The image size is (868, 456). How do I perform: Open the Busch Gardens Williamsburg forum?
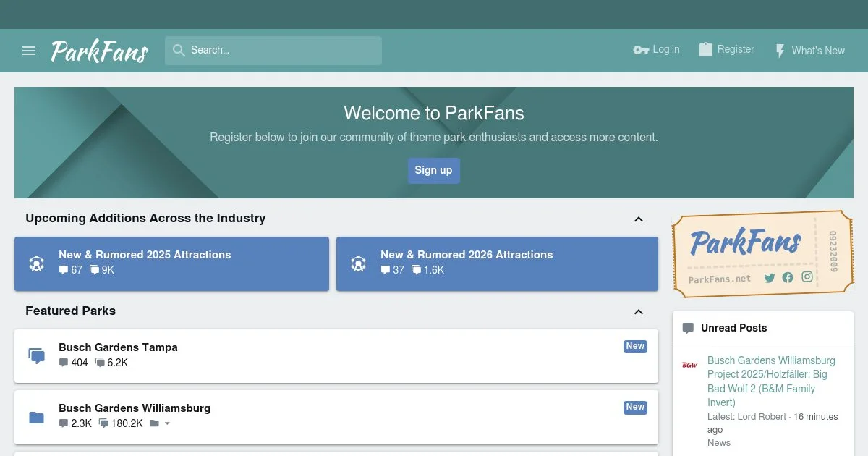135,408
